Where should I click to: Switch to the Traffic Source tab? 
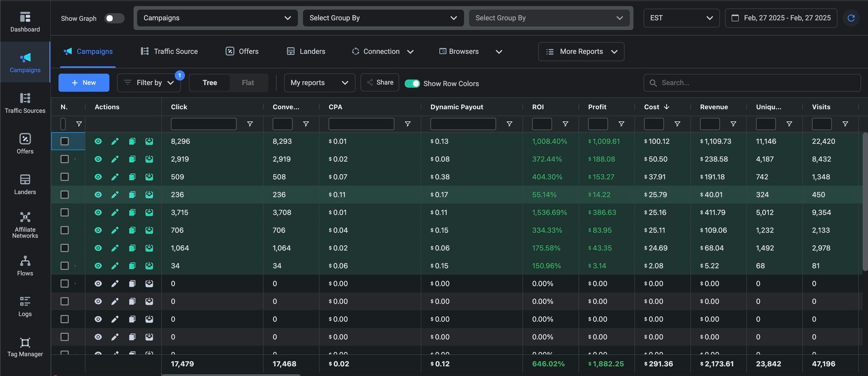170,52
